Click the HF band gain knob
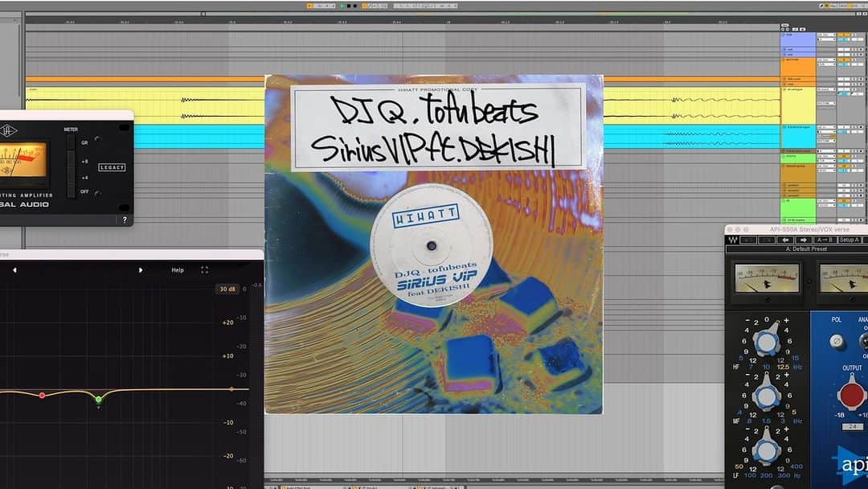868x489 pixels. point(767,341)
